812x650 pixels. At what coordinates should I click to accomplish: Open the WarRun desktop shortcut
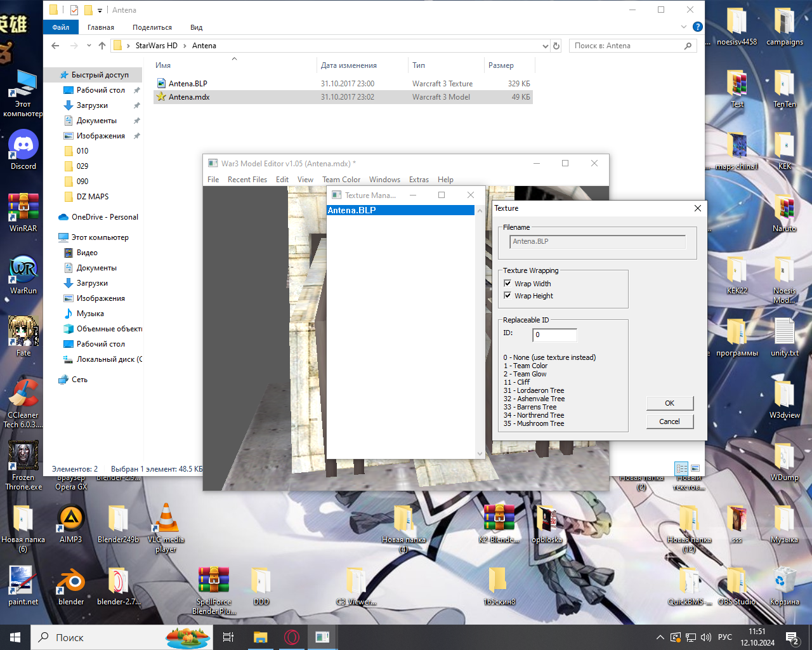tap(23, 274)
